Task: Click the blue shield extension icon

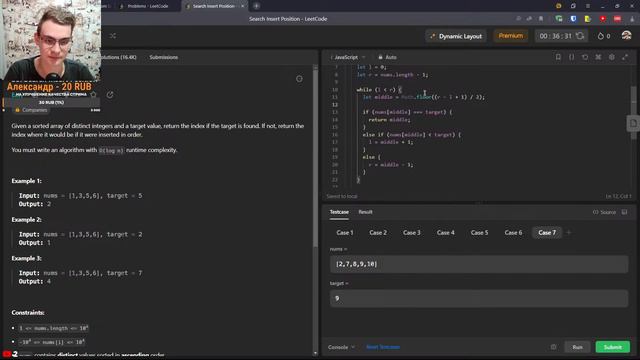Action: [573, 19]
